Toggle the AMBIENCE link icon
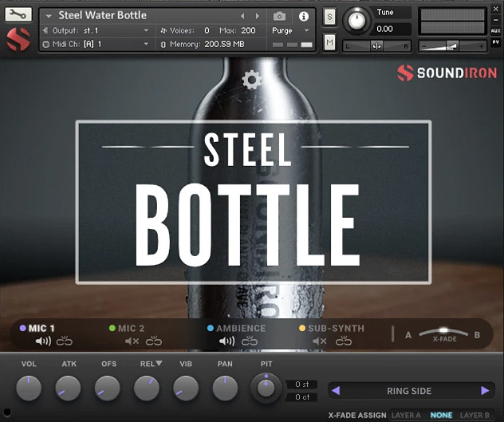504x422 pixels. 250,341
